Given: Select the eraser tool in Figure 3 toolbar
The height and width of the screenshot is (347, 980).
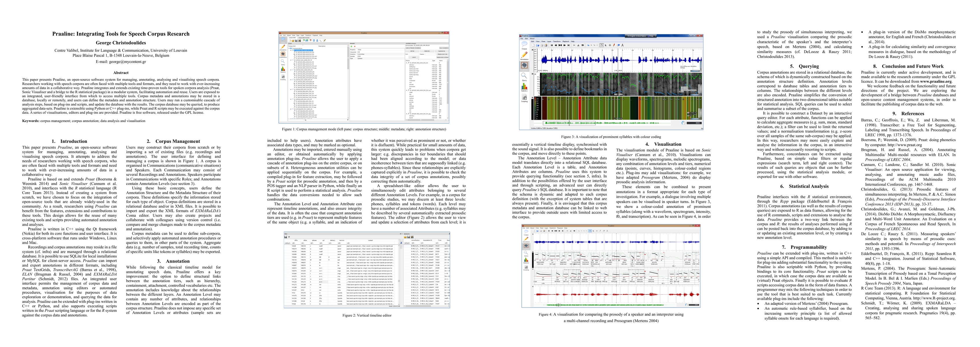Looking at the screenshot, I should click(x=619, y=45).
